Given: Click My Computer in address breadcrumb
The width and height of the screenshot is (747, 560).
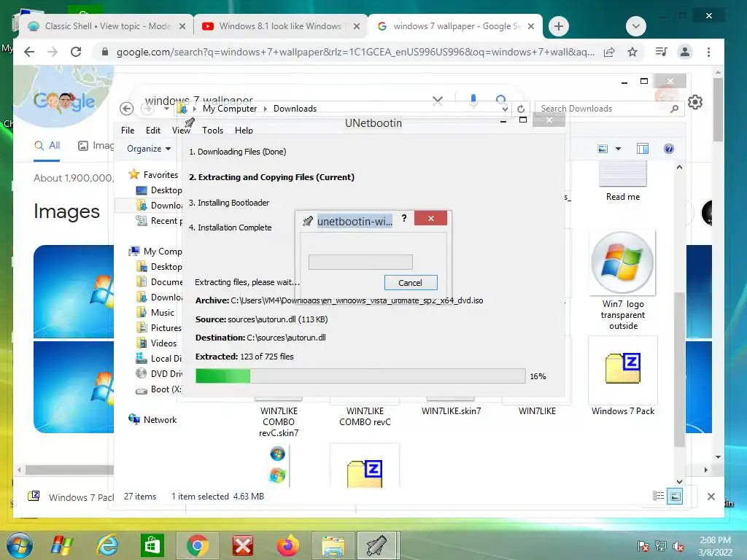Looking at the screenshot, I should point(230,109).
